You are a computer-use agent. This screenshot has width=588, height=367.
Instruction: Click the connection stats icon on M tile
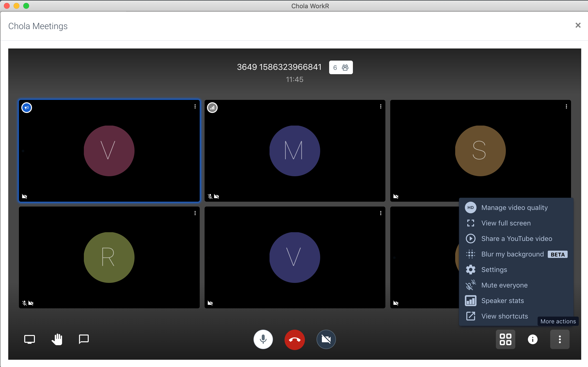(x=212, y=108)
